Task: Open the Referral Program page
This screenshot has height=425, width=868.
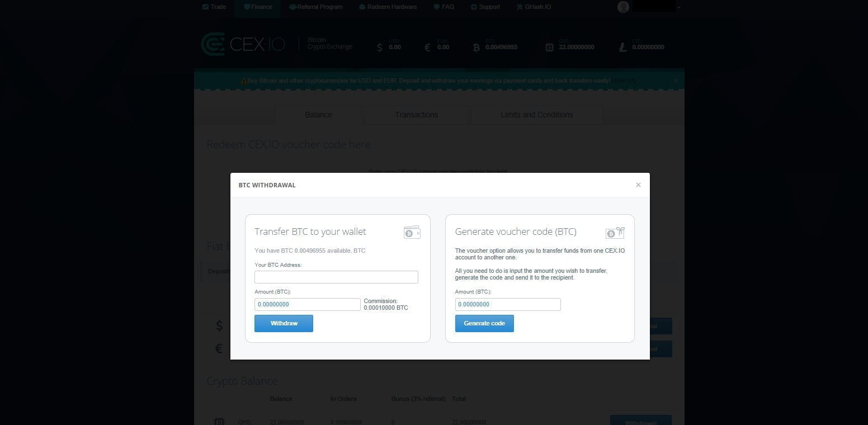Action: point(315,7)
